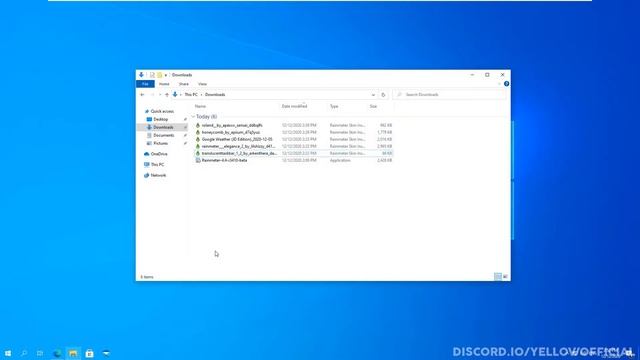Open Microsoft Store from taskbar
The width and height of the screenshot is (640, 360).
(x=89, y=353)
